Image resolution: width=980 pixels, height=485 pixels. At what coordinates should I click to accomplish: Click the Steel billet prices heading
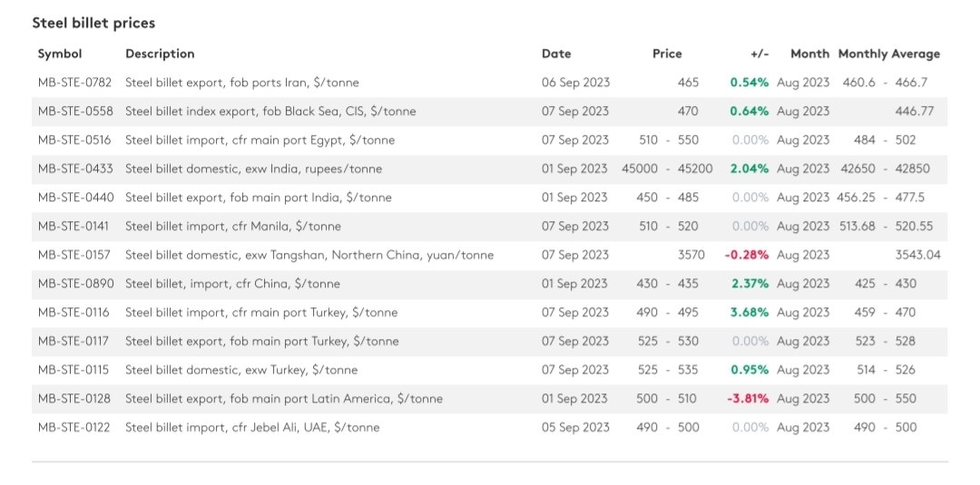tap(93, 23)
